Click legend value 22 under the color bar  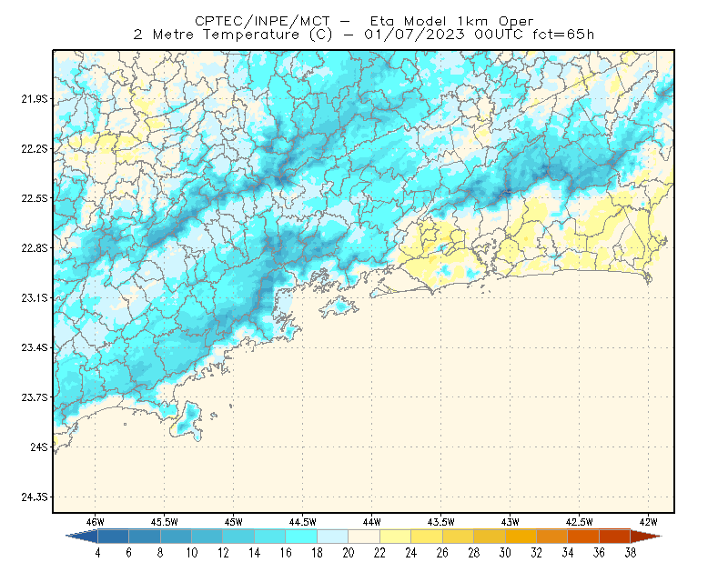click(379, 553)
